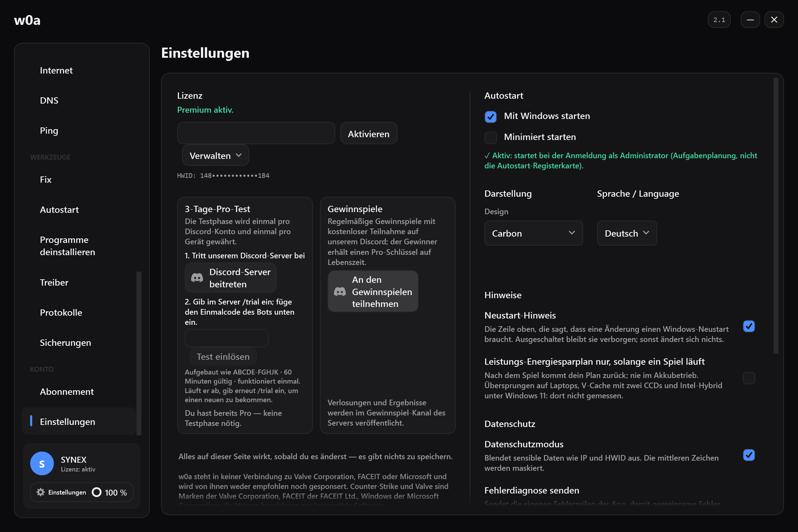Click the gear icon next to Einstellungen
The image size is (798, 532).
(x=41, y=492)
